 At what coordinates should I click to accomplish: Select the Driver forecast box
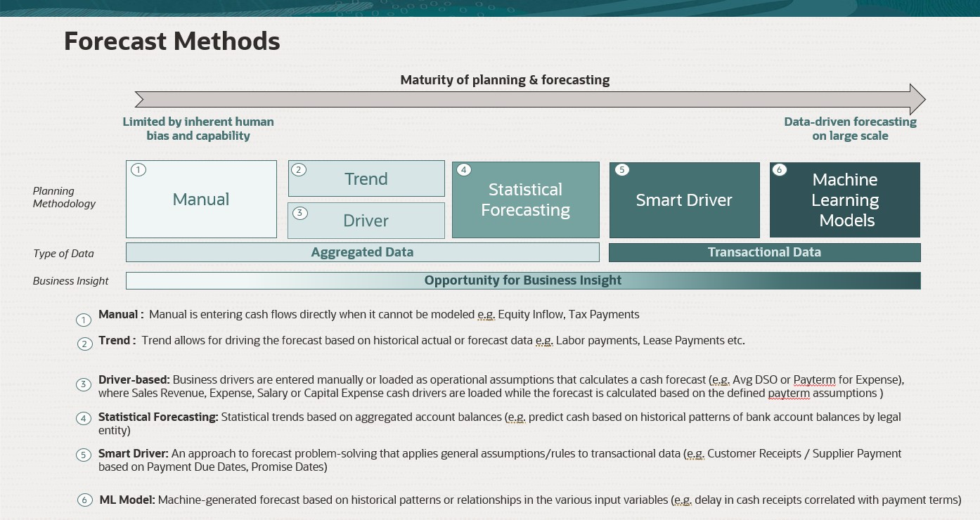coord(366,220)
